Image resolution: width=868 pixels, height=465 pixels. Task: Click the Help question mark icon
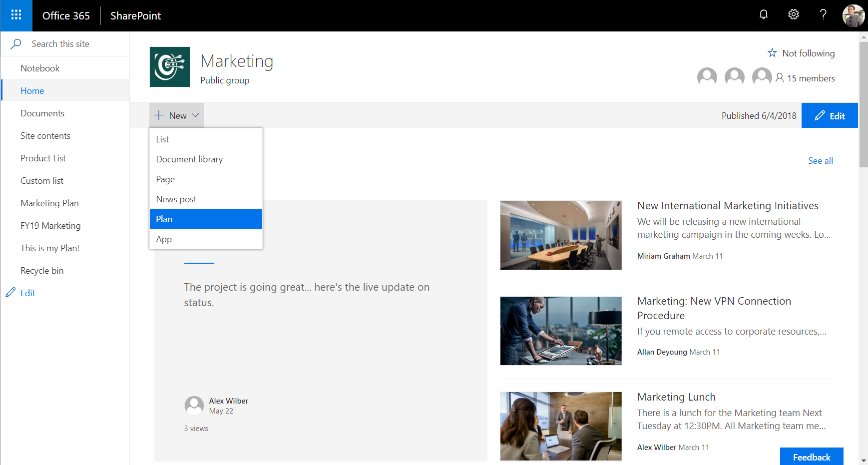click(x=823, y=14)
